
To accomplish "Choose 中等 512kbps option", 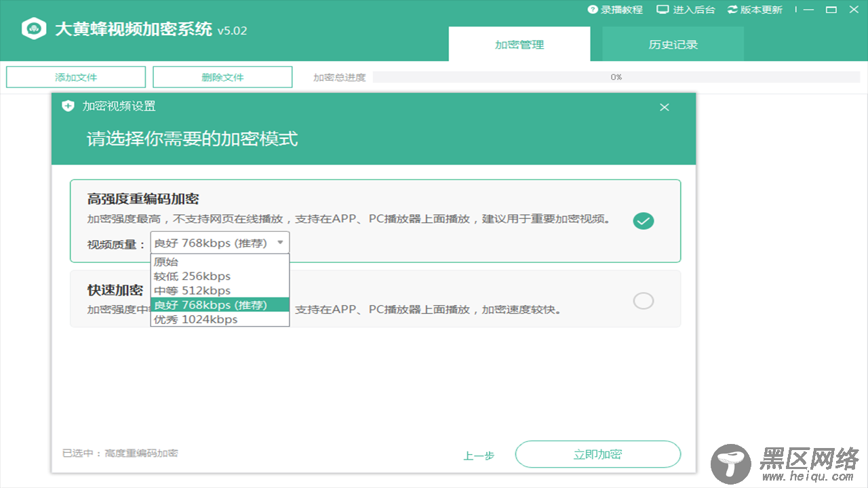I will pyautogui.click(x=220, y=291).
